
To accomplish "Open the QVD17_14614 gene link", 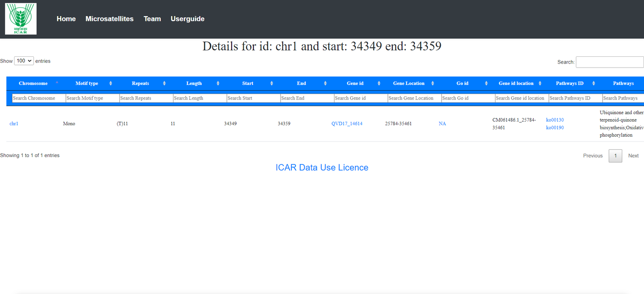I will pos(347,124).
